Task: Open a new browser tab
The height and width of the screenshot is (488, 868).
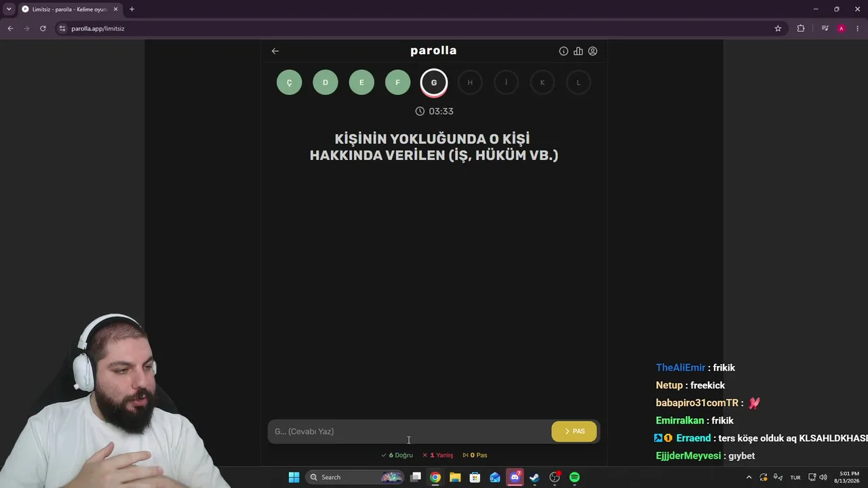Action: click(x=132, y=9)
